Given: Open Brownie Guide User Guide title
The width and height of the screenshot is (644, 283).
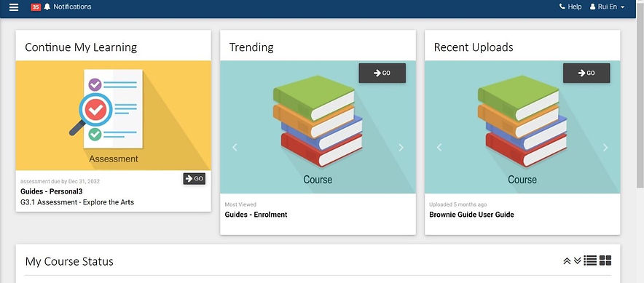Looking at the screenshot, I should [471, 215].
